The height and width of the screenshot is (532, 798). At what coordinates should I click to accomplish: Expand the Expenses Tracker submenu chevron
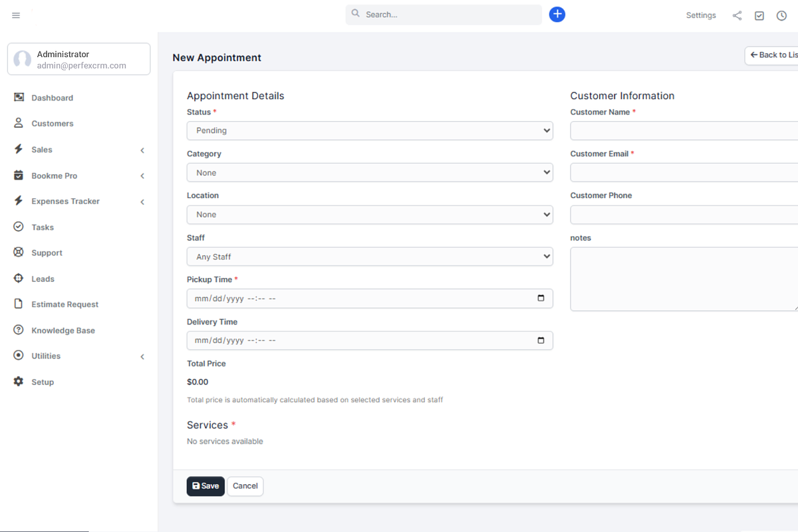142,201
